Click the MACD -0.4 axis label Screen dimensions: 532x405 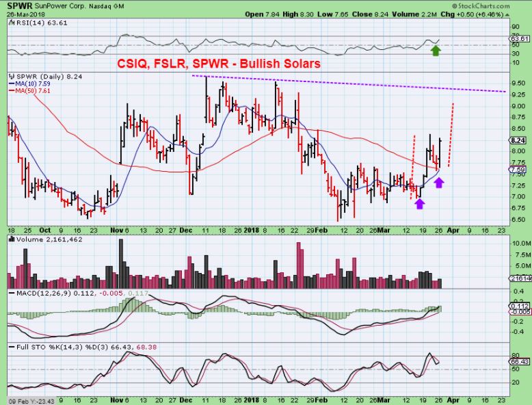(x=517, y=331)
